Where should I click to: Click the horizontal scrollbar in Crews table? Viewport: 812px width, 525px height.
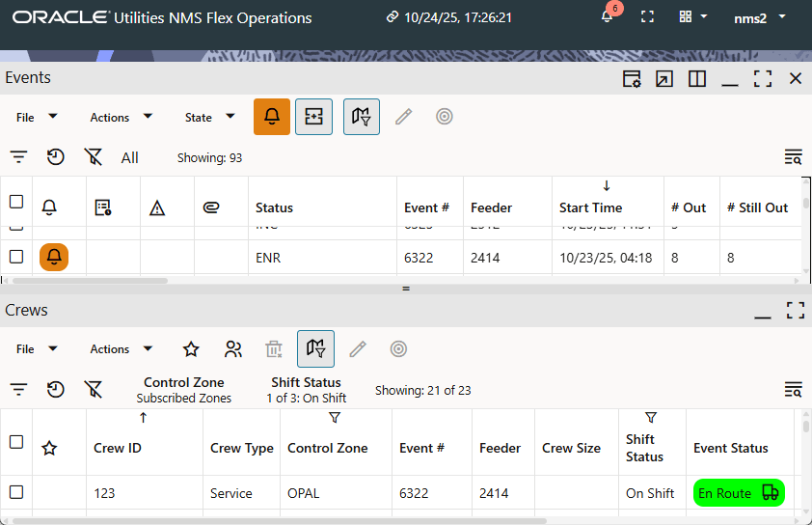point(280,521)
